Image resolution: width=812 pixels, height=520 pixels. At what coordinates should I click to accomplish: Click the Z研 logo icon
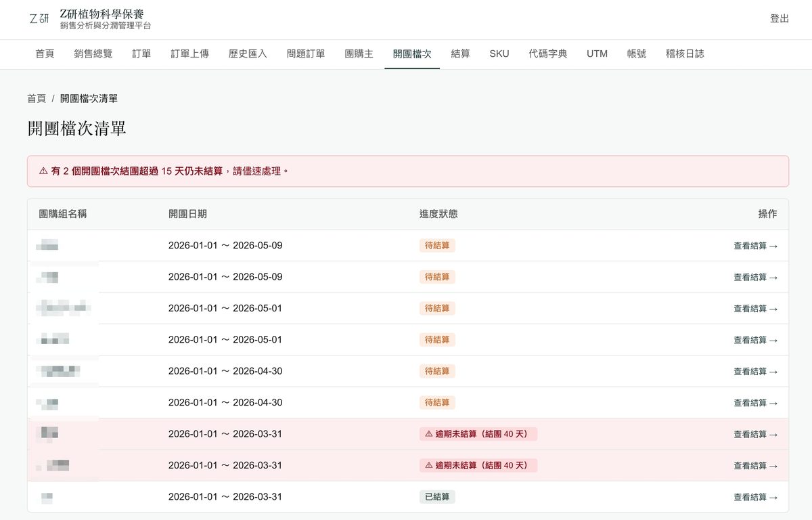39,19
